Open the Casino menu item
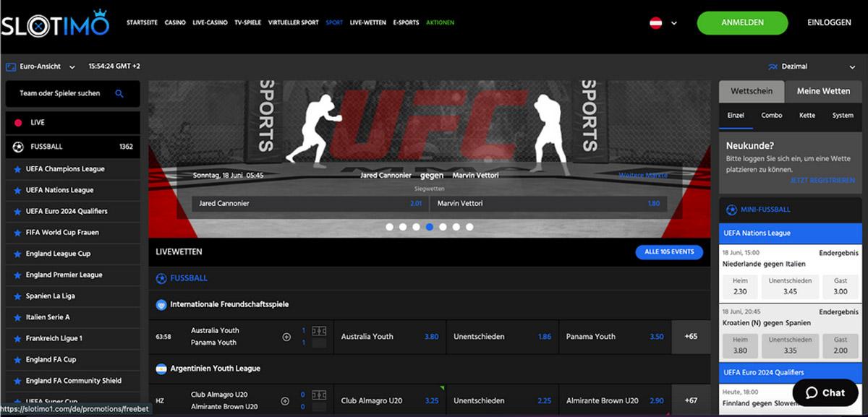Viewport: 868px width, 417px height. (x=175, y=22)
